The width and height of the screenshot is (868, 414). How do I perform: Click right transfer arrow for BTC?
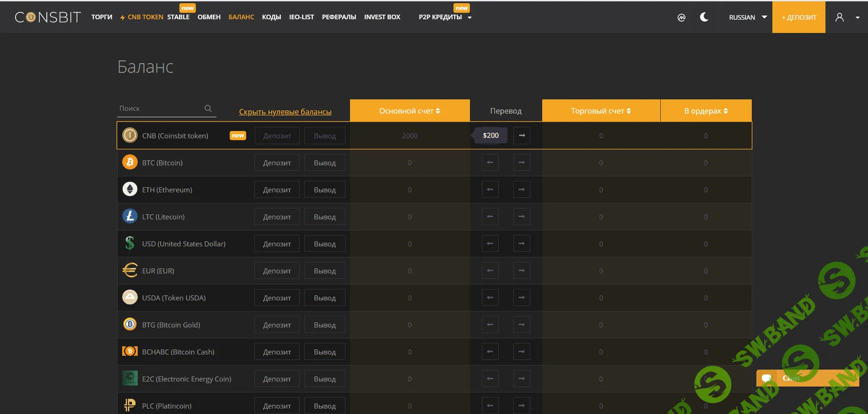(x=522, y=163)
